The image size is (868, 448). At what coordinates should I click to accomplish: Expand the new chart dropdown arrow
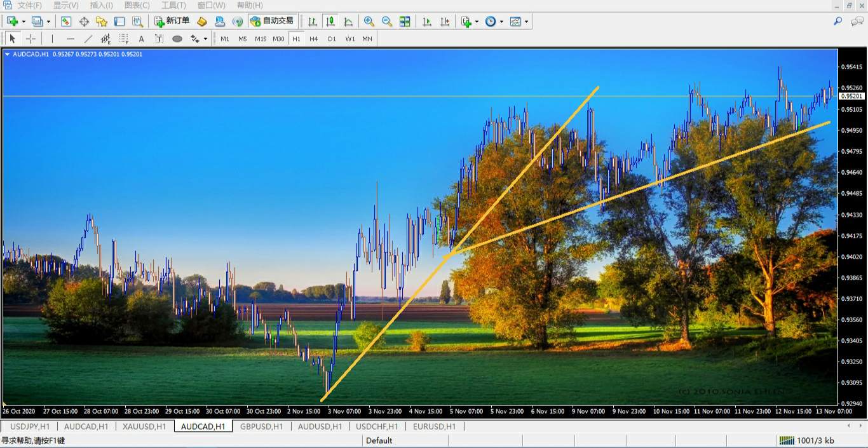coord(24,22)
